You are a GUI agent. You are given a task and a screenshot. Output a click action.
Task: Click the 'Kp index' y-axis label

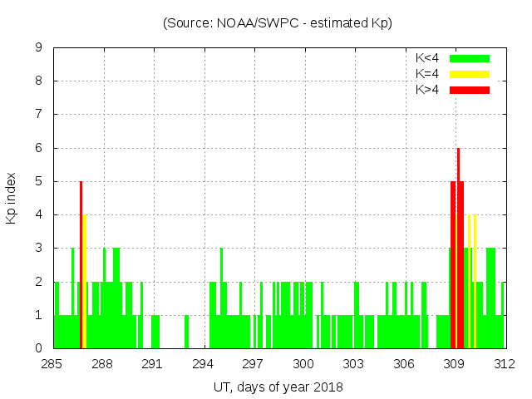(x=12, y=198)
